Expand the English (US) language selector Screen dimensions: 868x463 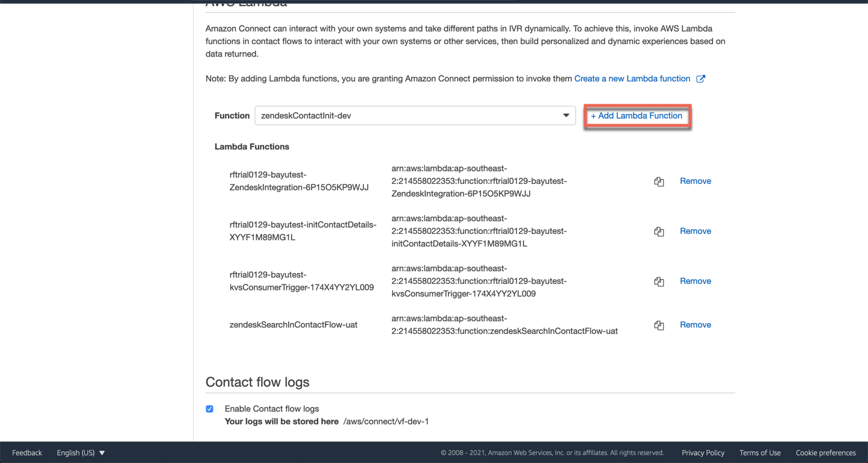point(81,453)
